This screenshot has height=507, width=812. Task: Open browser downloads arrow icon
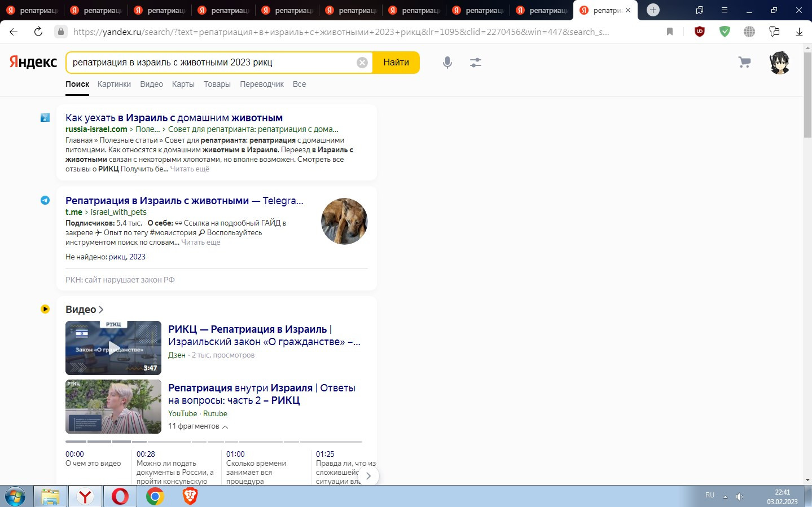coord(799,32)
